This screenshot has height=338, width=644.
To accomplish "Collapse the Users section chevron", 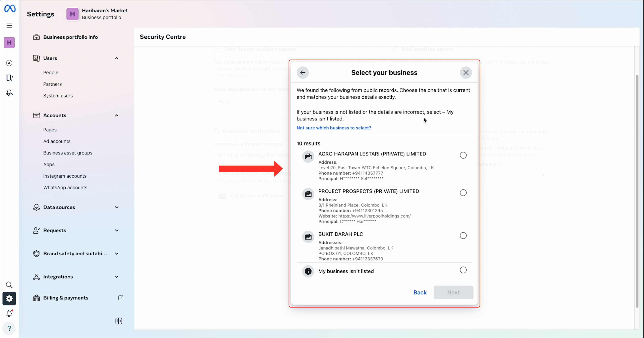I will [117, 58].
